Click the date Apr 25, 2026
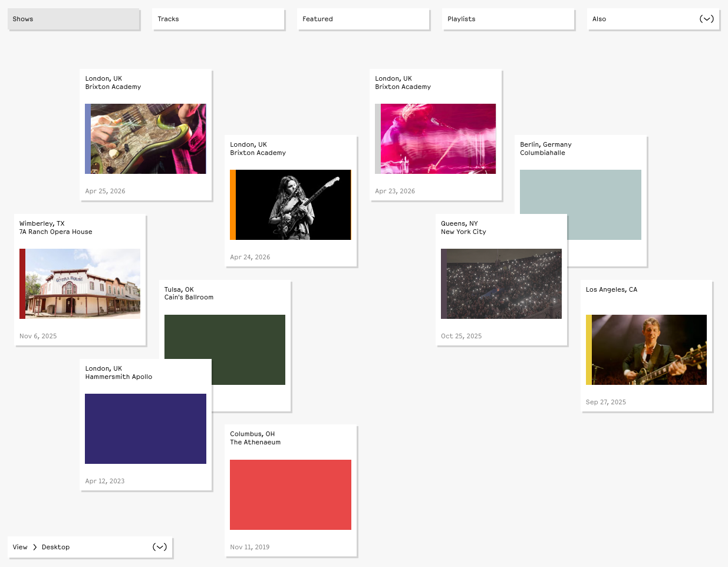This screenshot has height=567, width=728. pos(105,191)
